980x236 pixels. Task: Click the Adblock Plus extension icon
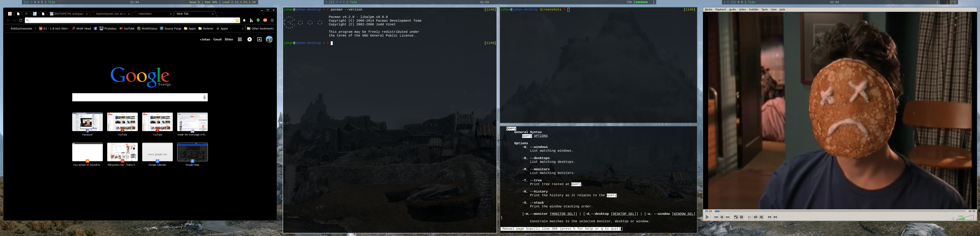point(265,20)
